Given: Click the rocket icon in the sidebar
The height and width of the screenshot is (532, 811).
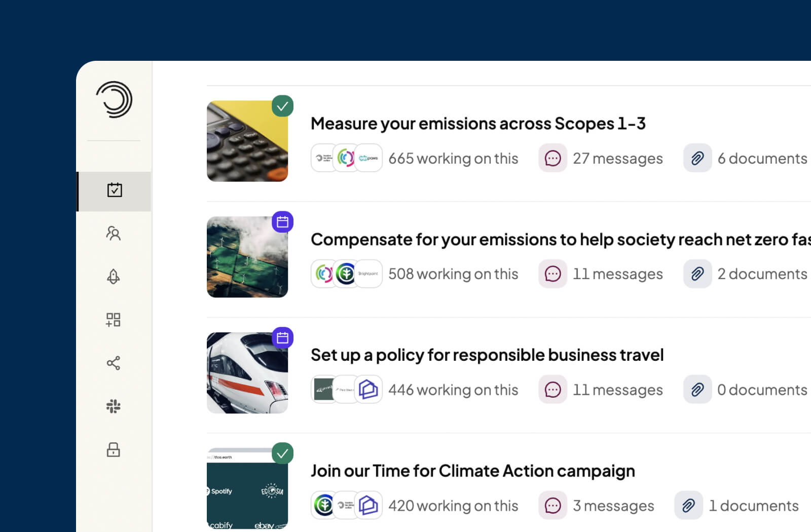Looking at the screenshot, I should click(x=114, y=276).
